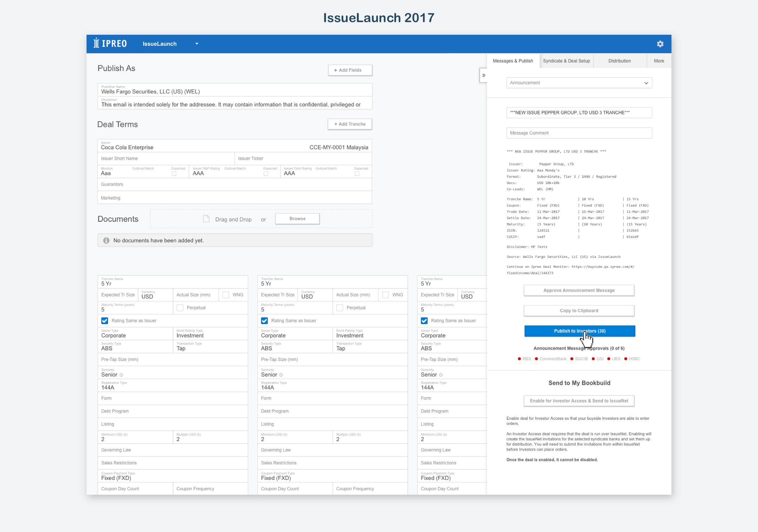Open the Issuer Type Corporate field in first tranche
This screenshot has width=758, height=532.
click(135, 334)
